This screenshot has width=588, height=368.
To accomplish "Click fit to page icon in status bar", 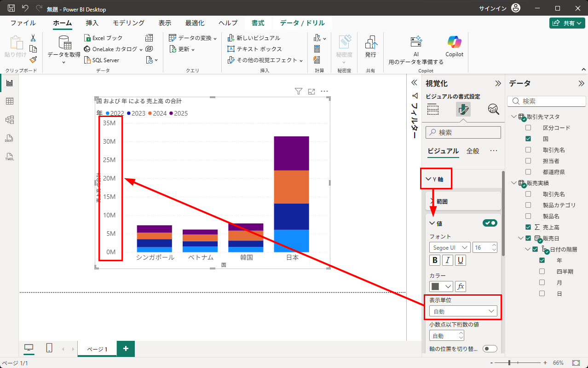I will tap(576, 363).
